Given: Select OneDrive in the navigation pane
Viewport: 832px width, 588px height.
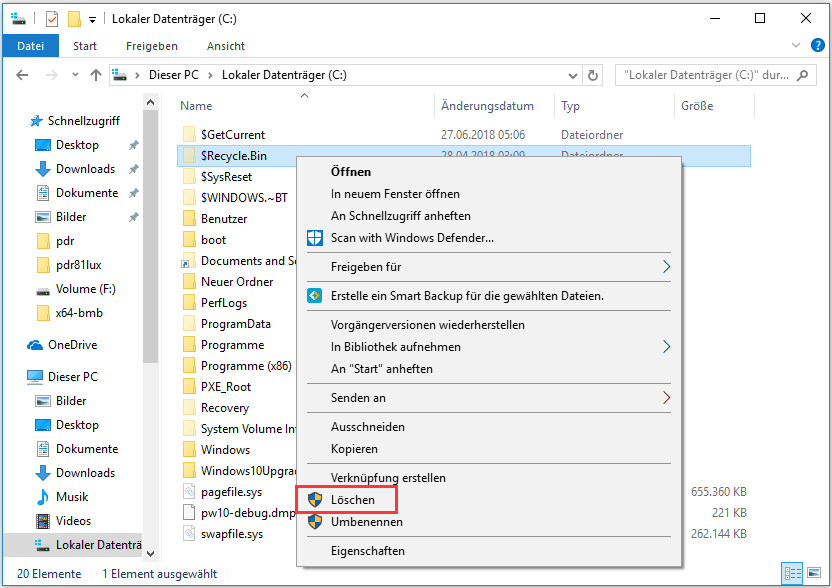Looking at the screenshot, I should click(x=73, y=345).
